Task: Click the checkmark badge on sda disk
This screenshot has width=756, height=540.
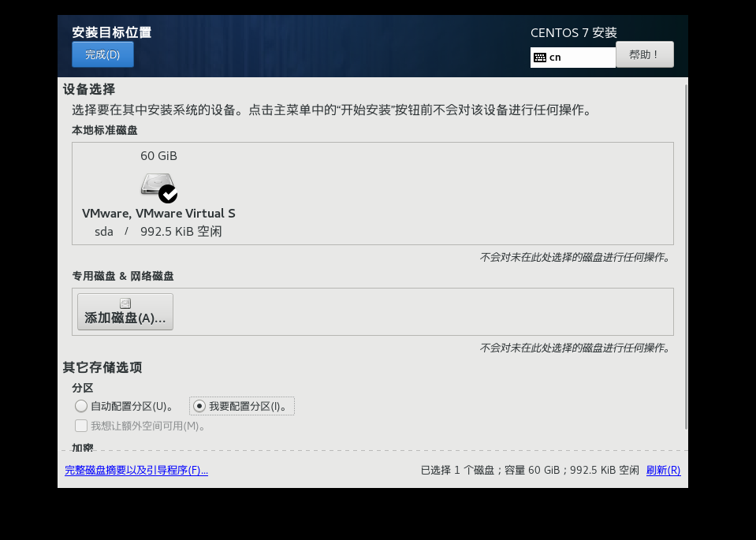Action: [168, 194]
